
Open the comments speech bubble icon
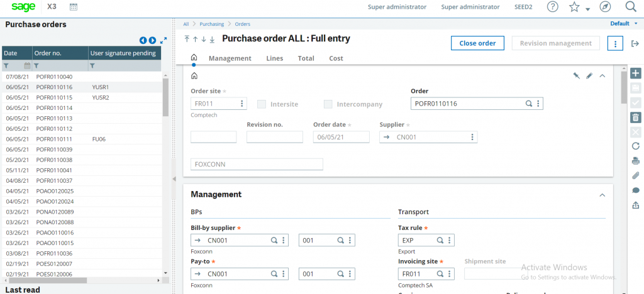(x=635, y=190)
